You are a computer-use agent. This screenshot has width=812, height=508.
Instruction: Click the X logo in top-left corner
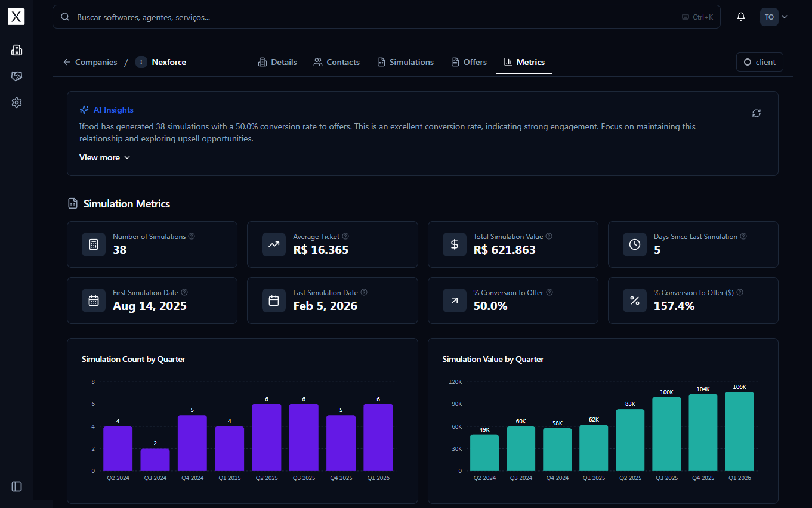[x=16, y=16]
